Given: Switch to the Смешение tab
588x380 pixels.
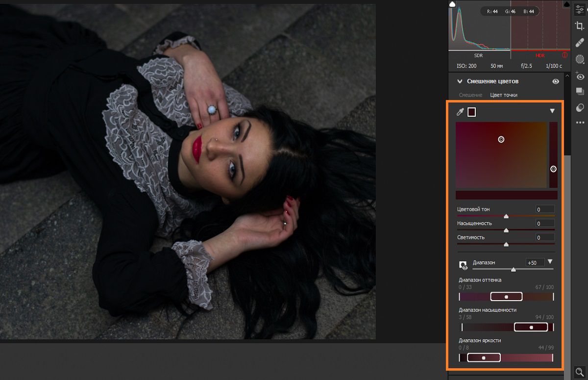Looking at the screenshot, I should tap(470, 95).
